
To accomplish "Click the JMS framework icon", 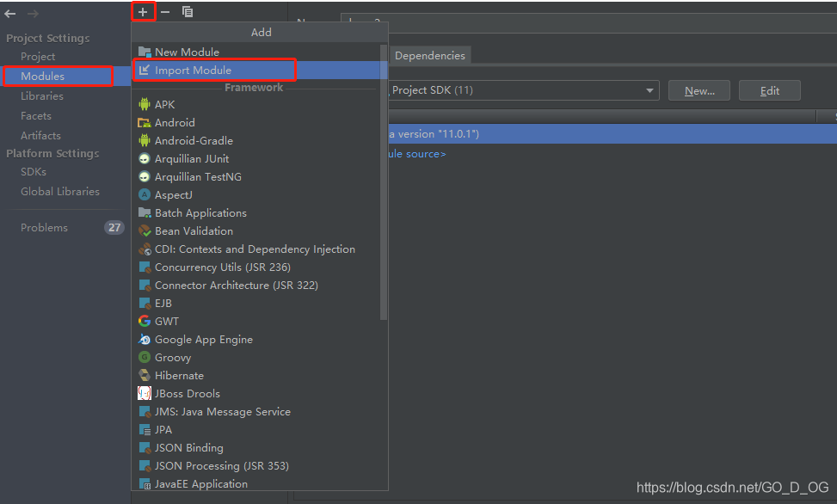I will 145,412.
